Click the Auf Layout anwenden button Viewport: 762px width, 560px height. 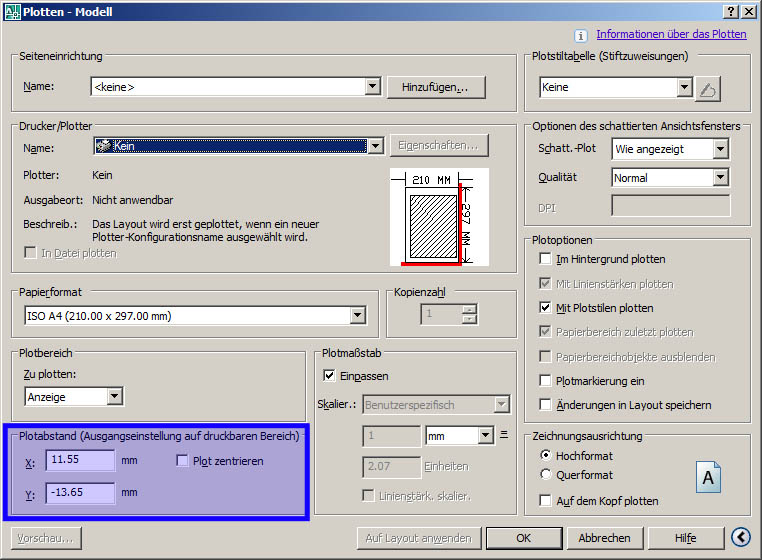(418, 538)
